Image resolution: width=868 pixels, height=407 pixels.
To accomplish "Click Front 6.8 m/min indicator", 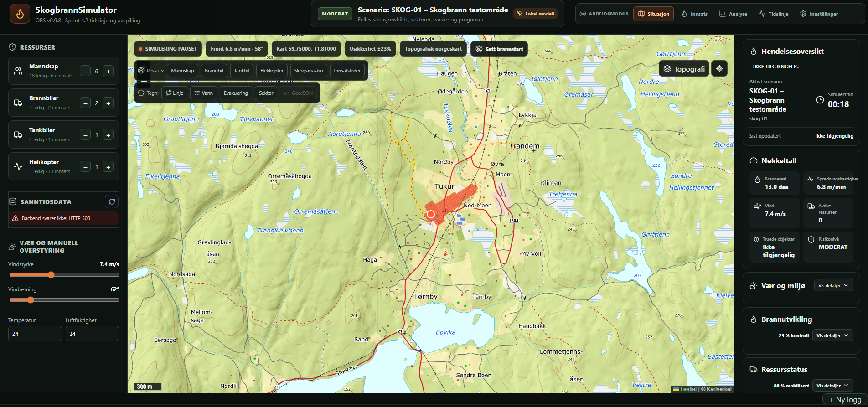I will (237, 49).
